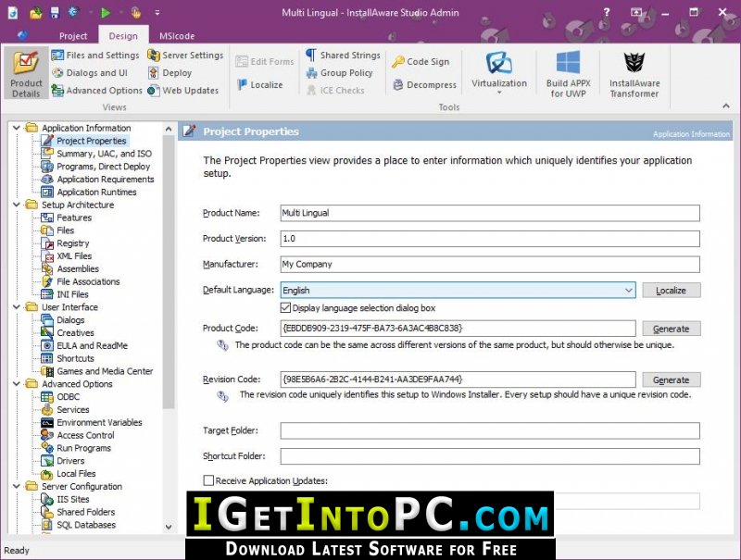Generate a new Product Code

pyautogui.click(x=671, y=329)
